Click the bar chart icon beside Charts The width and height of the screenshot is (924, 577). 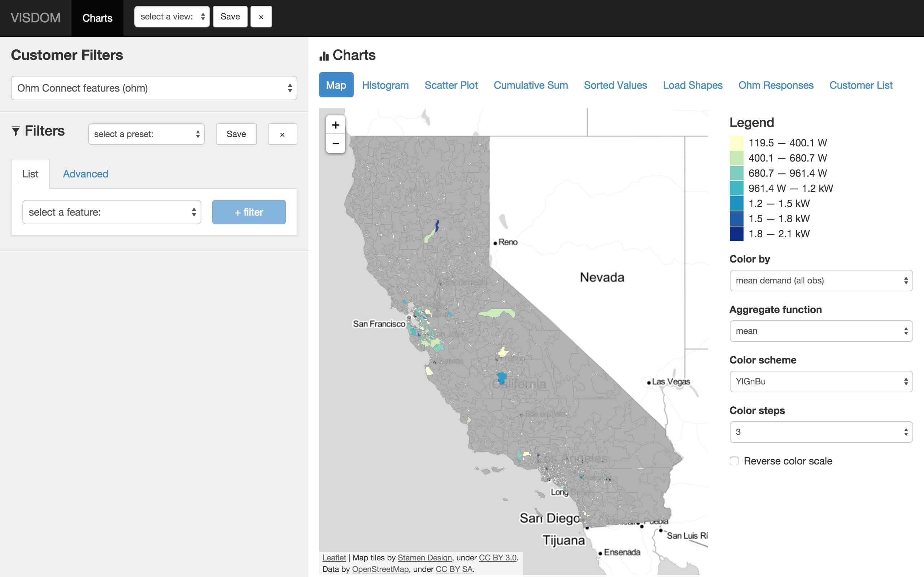(324, 56)
